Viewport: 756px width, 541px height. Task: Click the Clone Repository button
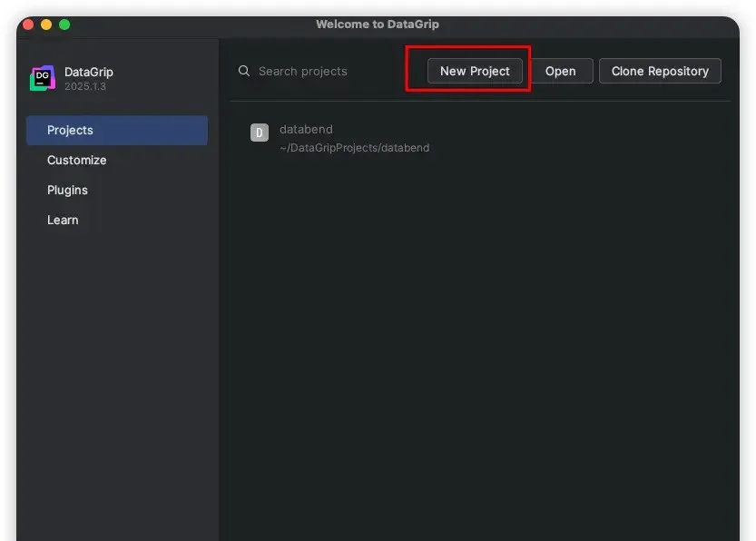point(660,71)
